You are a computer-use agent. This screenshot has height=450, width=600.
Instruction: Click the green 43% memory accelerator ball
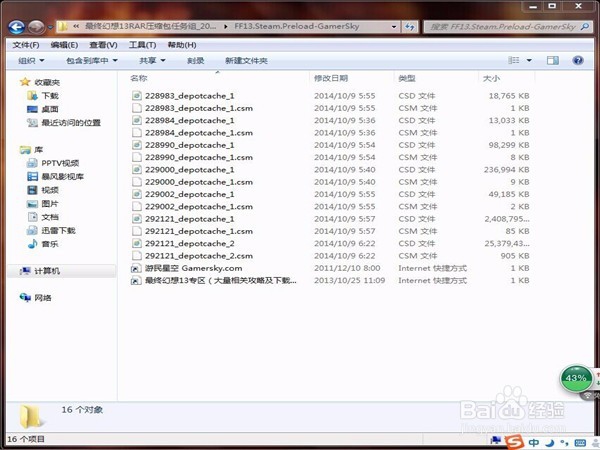(x=576, y=378)
